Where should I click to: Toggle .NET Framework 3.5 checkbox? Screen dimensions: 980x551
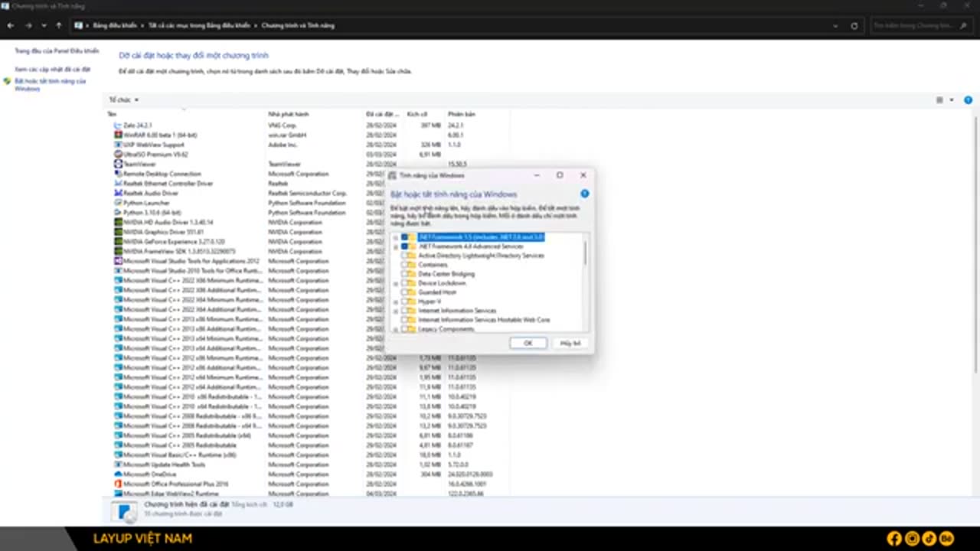coord(404,237)
